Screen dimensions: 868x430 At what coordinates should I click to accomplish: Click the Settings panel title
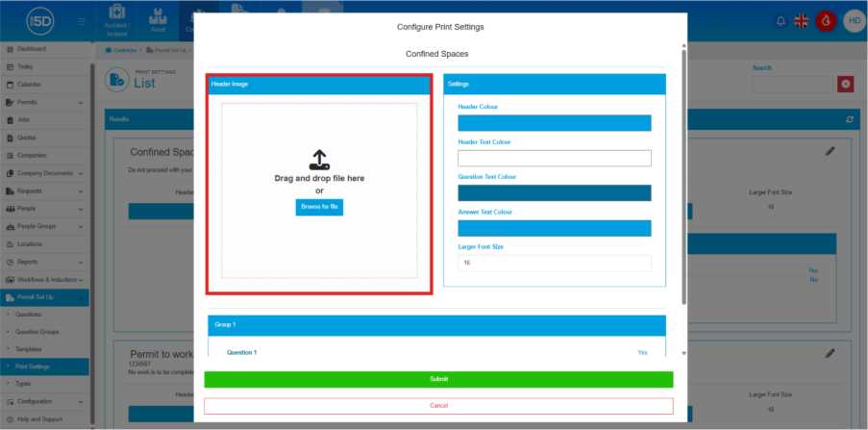tap(458, 85)
